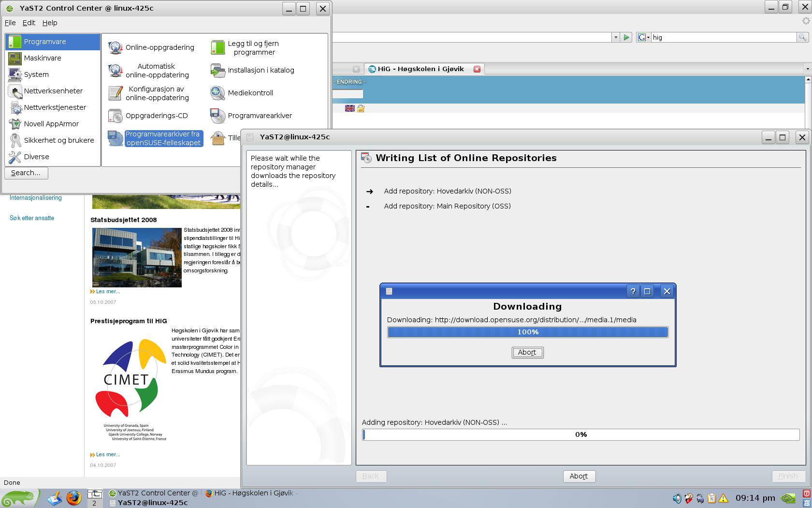Click the green Go arrow in browser
Screen dimensions: 812x508
tap(626, 37)
